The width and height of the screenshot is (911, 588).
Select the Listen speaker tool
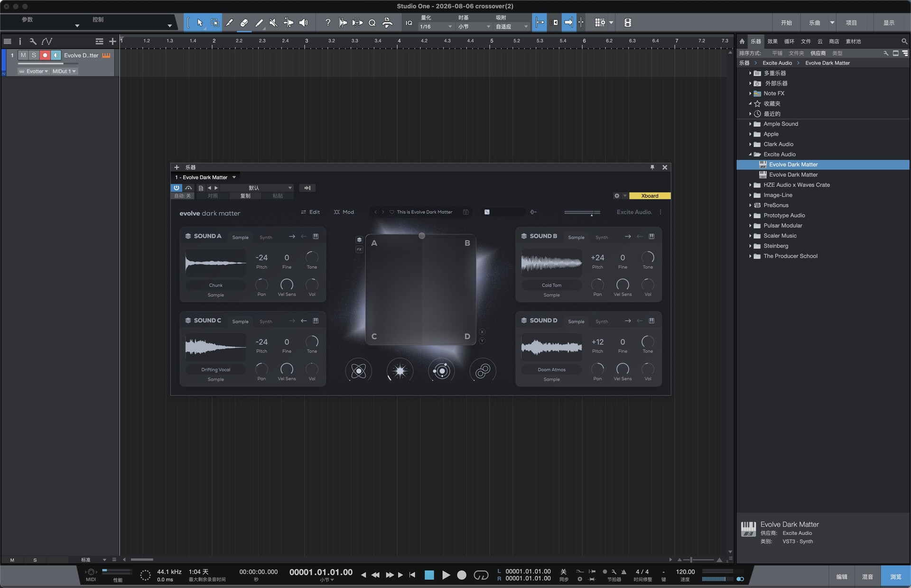[304, 23]
